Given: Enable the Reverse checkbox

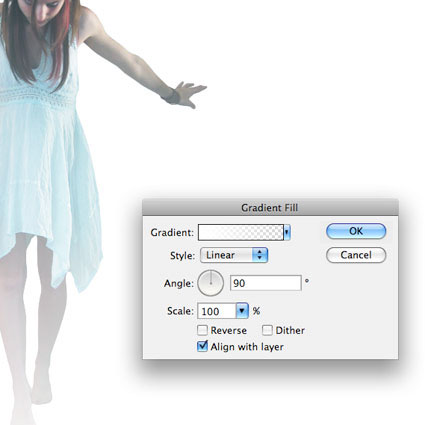Looking at the screenshot, I should click(x=202, y=330).
